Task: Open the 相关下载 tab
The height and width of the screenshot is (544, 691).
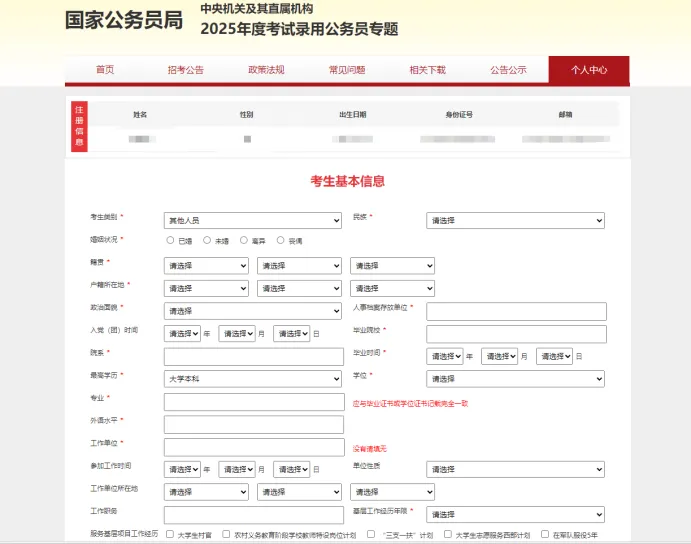Action: point(427,70)
